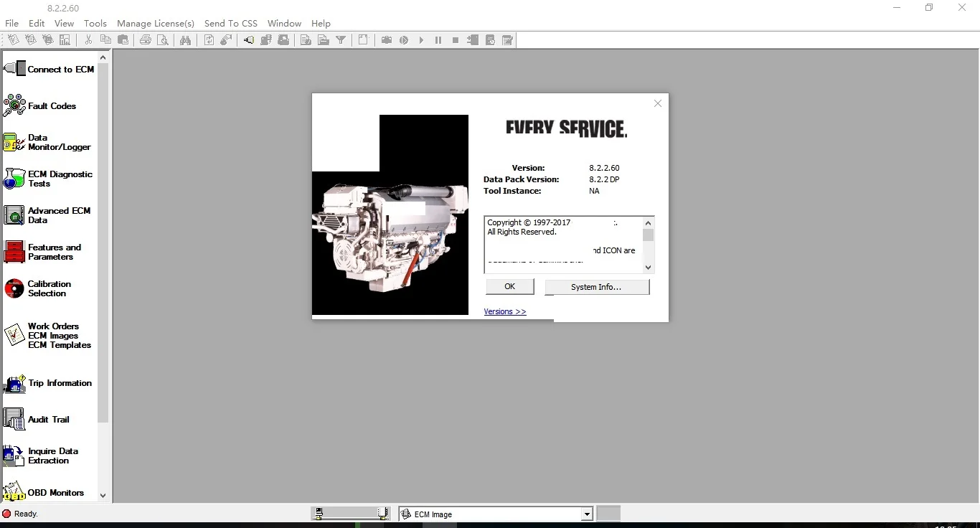Click the copyright box scrollbar thumb
Viewport: 980px width, 528px height.
[649, 235]
